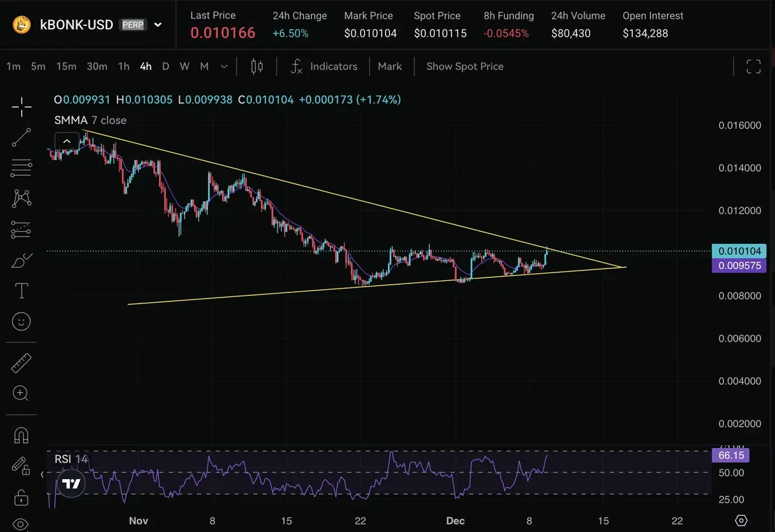This screenshot has height=532, width=775.
Task: Select the ruler measure tool
Action: coord(21,363)
